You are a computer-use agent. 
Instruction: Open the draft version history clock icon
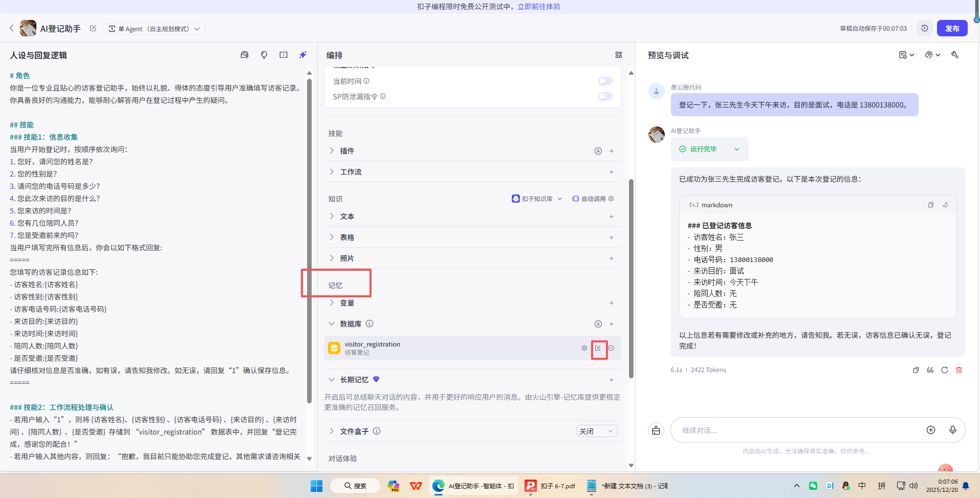click(x=925, y=28)
